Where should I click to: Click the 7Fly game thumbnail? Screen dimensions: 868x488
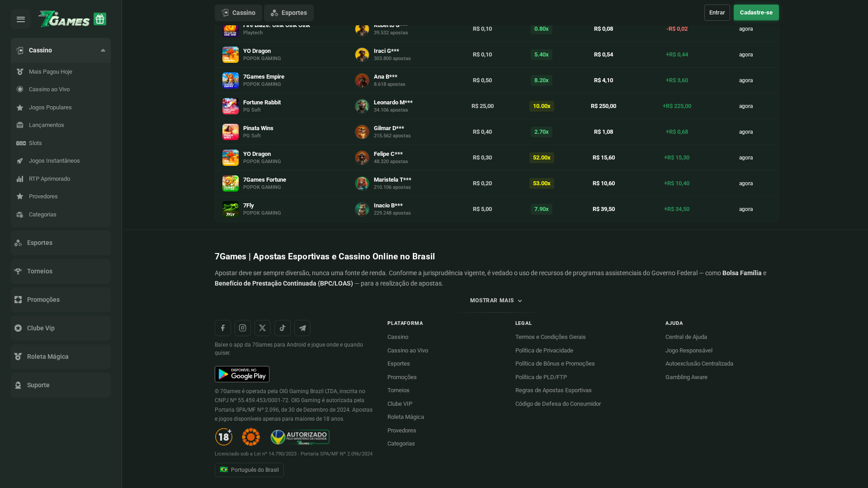click(231, 209)
